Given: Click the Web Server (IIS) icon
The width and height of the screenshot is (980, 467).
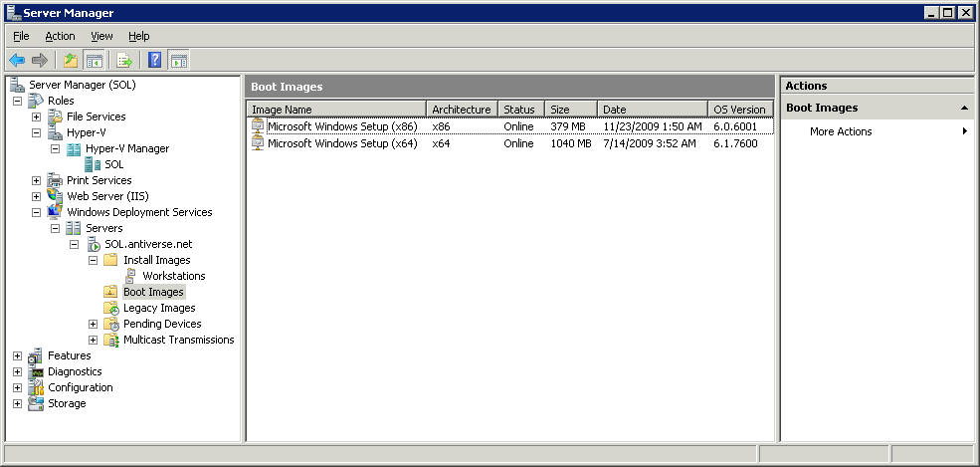Looking at the screenshot, I should (x=55, y=196).
